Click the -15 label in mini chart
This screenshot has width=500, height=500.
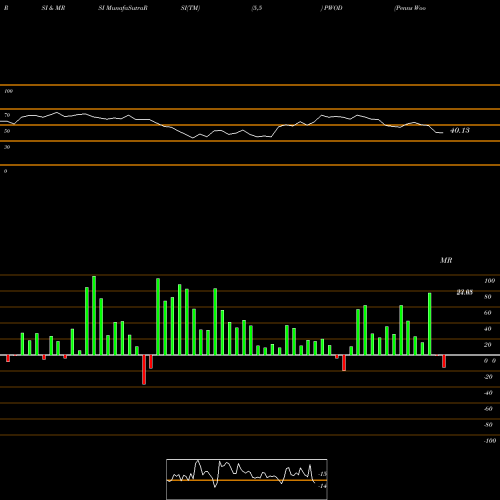click(x=323, y=474)
